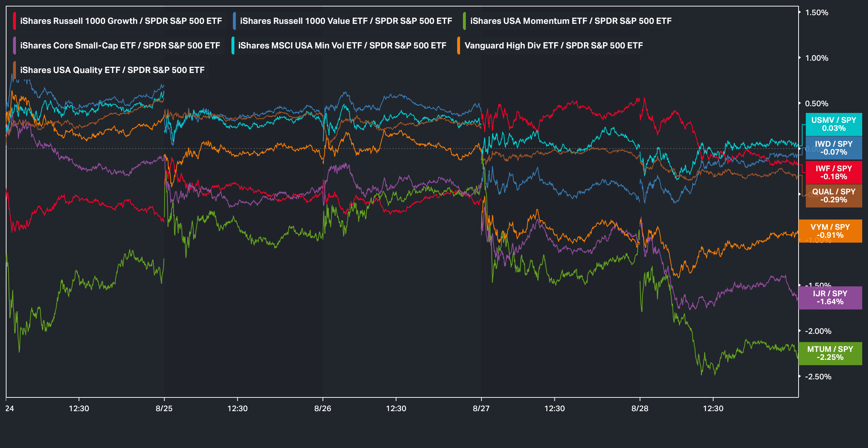Click the brown USA Quality color marker

tap(14, 70)
